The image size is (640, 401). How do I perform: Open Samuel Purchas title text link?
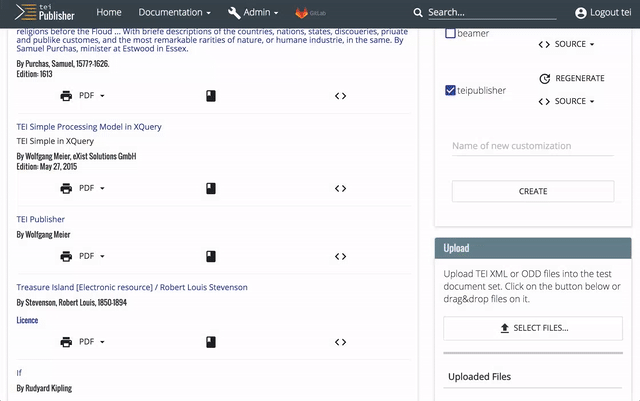pyautogui.click(x=212, y=40)
